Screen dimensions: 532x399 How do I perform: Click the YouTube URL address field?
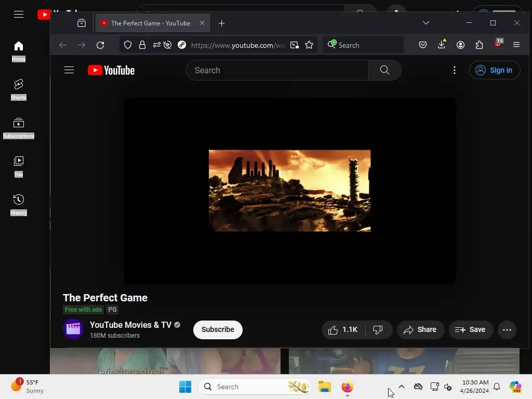237,45
